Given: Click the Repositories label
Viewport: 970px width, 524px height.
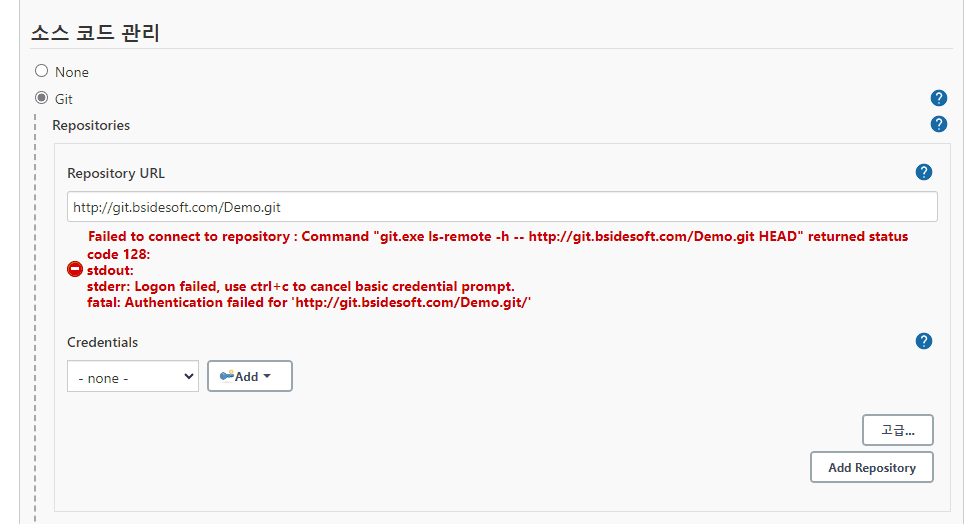Looking at the screenshot, I should tap(91, 125).
